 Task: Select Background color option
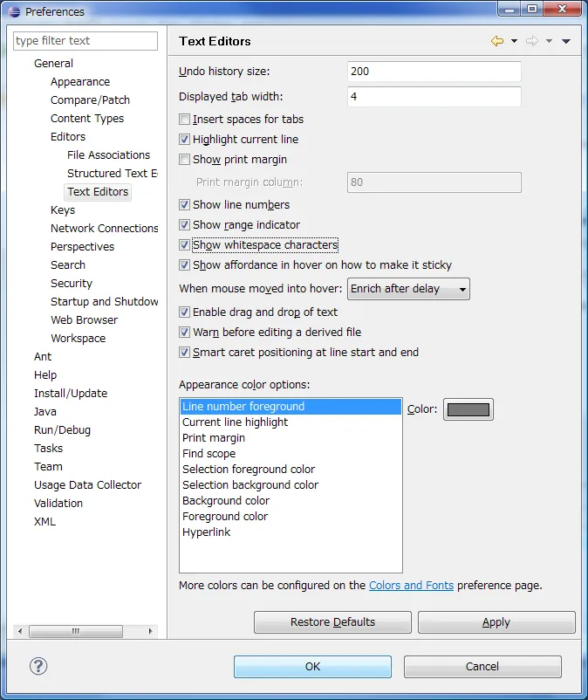[x=291, y=500]
